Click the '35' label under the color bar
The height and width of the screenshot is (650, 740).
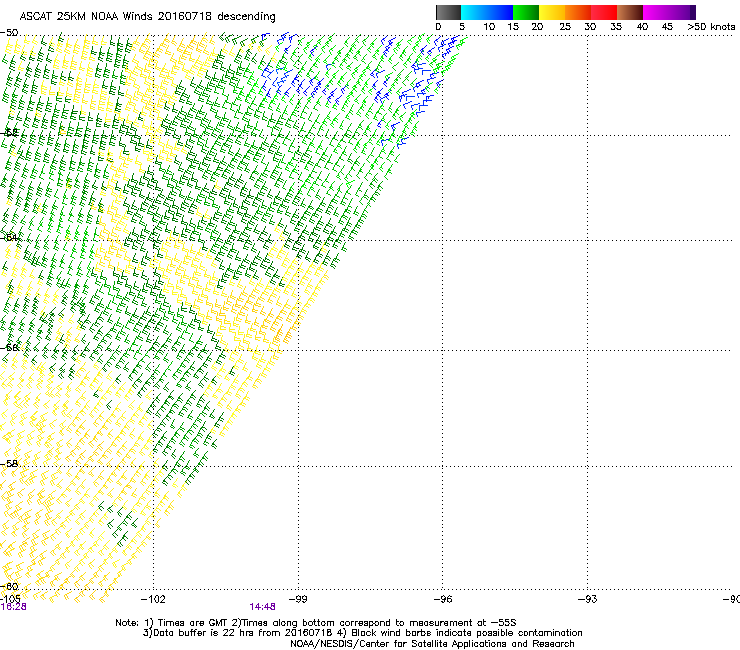click(x=616, y=27)
